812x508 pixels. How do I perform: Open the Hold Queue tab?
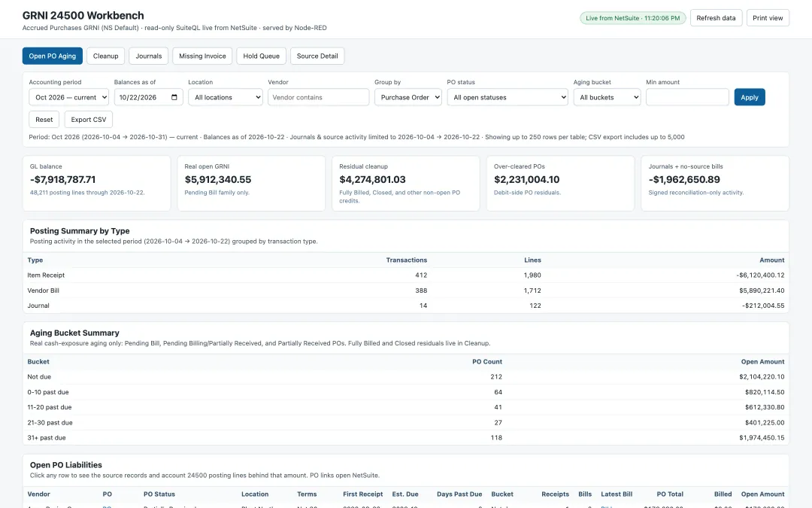tap(261, 56)
